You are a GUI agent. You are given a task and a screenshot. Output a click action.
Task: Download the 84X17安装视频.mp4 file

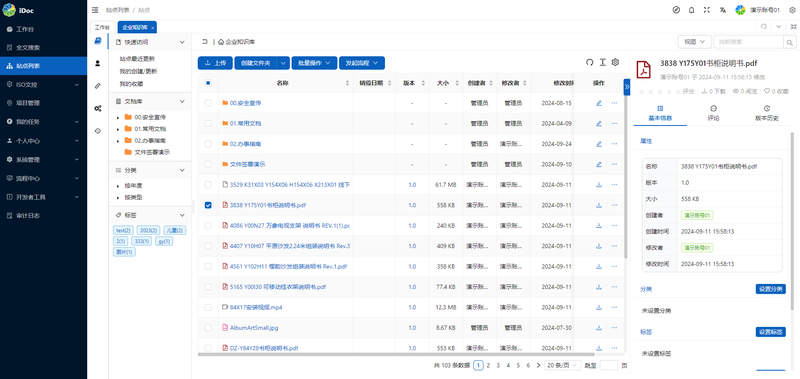(599, 307)
